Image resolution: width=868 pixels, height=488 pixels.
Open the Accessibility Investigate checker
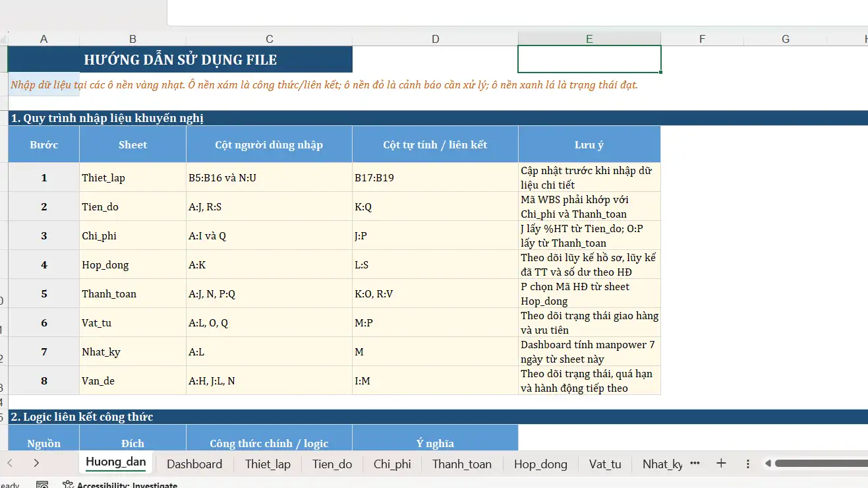120,485
